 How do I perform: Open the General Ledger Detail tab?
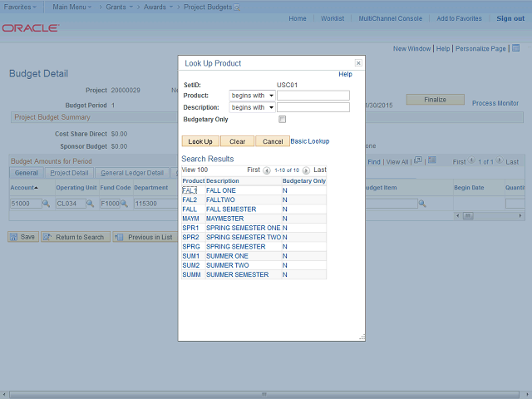pos(132,173)
